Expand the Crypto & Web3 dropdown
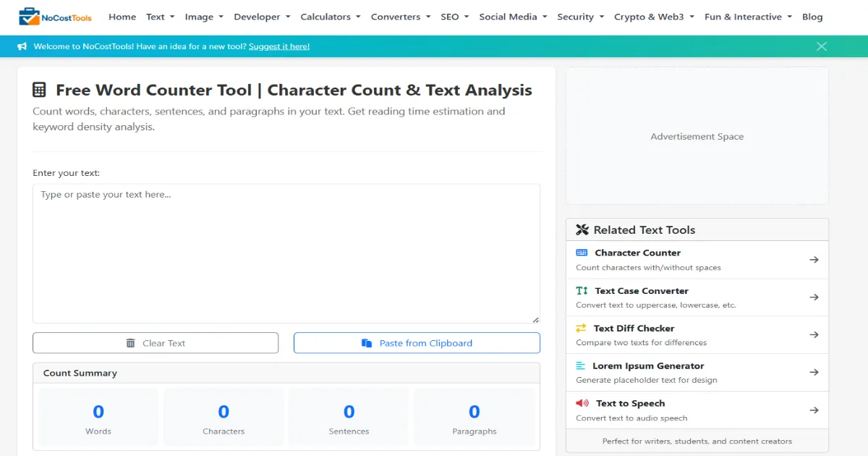The width and height of the screenshot is (868, 456). 654,17
